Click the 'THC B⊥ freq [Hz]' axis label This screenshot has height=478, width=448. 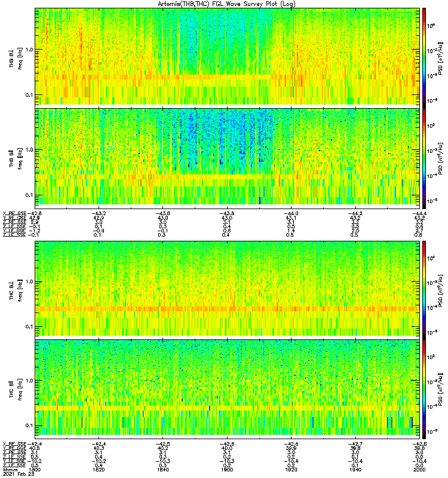point(16,290)
